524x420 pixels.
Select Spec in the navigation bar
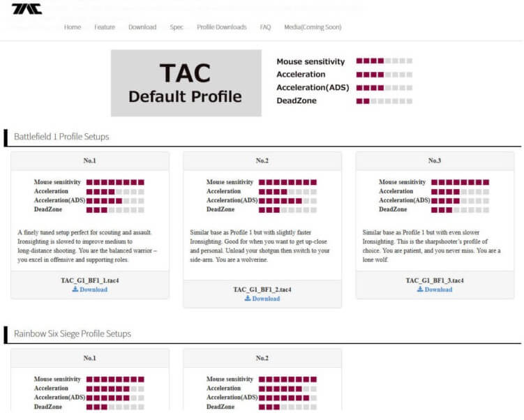click(177, 27)
